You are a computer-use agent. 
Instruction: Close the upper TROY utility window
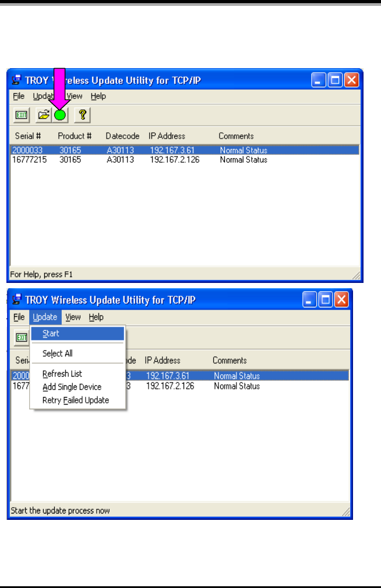(351, 80)
